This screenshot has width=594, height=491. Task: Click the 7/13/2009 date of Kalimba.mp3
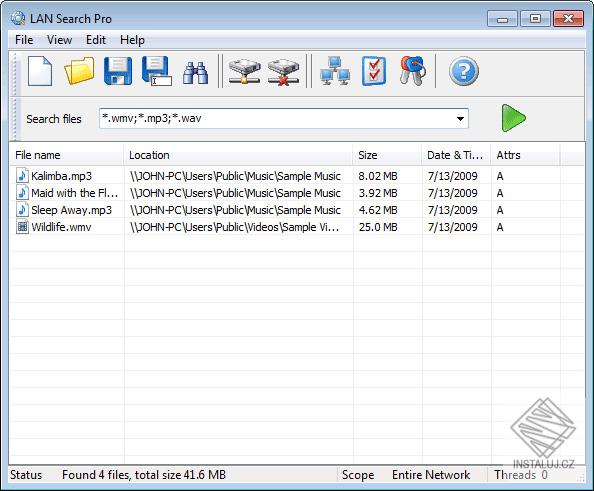pyautogui.click(x=452, y=176)
